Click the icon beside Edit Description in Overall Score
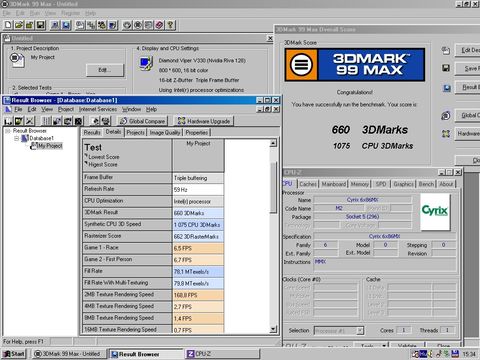 [x=446, y=50]
